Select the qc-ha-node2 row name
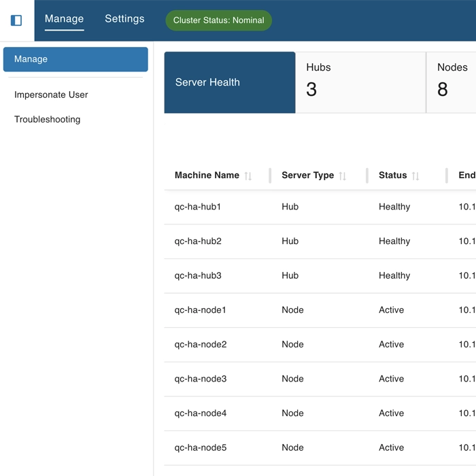Screen dimensions: 476x476 (201, 344)
